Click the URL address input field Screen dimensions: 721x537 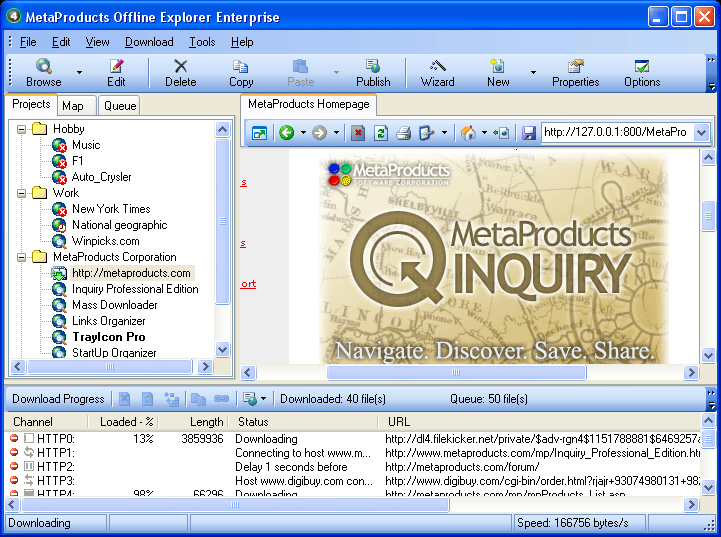[617, 132]
